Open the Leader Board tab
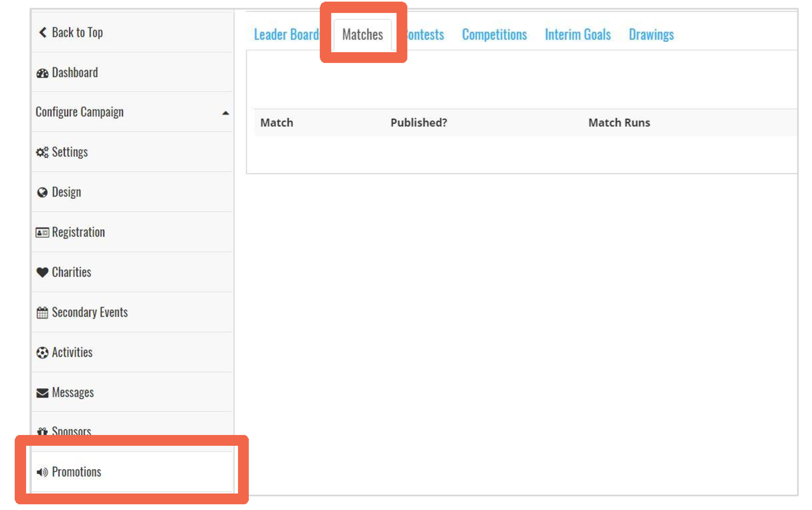Image resolution: width=812 pixels, height=510 pixels. pyautogui.click(x=286, y=34)
